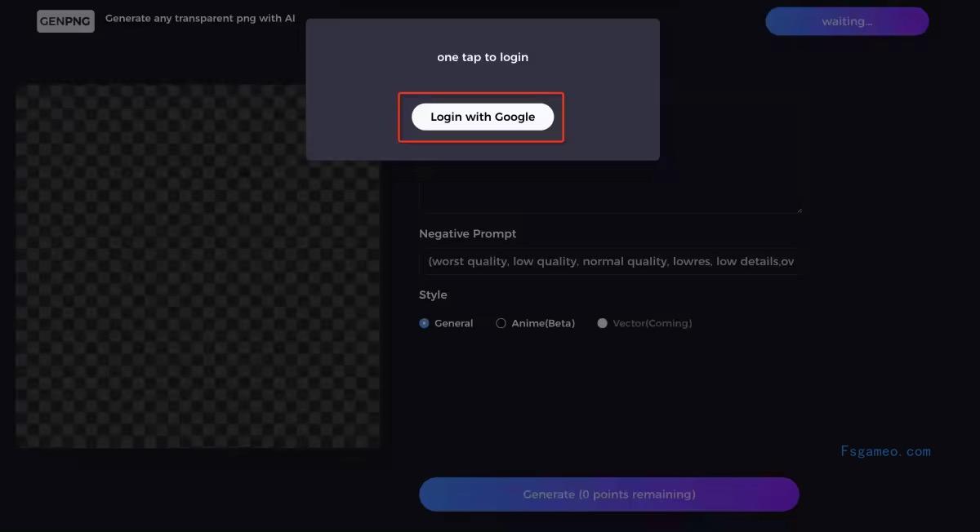The width and height of the screenshot is (980, 532).
Task: Click the Style section label
Action: click(433, 295)
